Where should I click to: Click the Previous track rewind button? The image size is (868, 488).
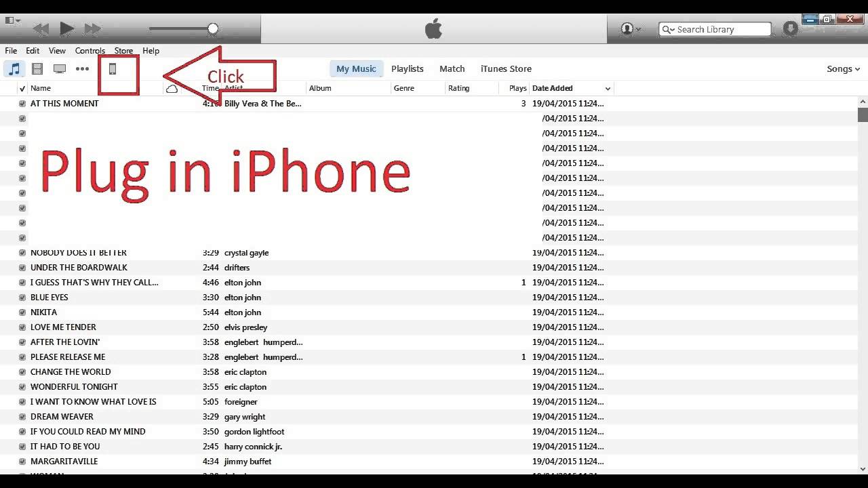point(41,29)
